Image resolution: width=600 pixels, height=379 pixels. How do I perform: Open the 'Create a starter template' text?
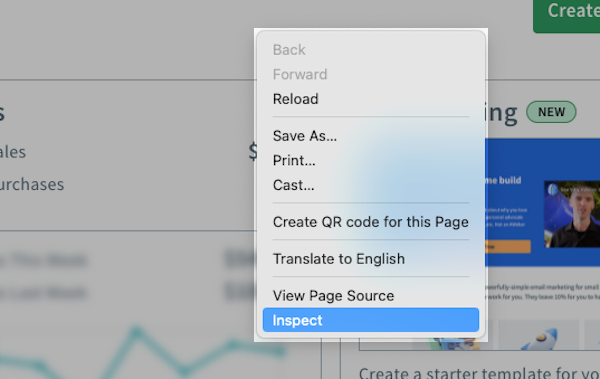pyautogui.click(x=479, y=373)
